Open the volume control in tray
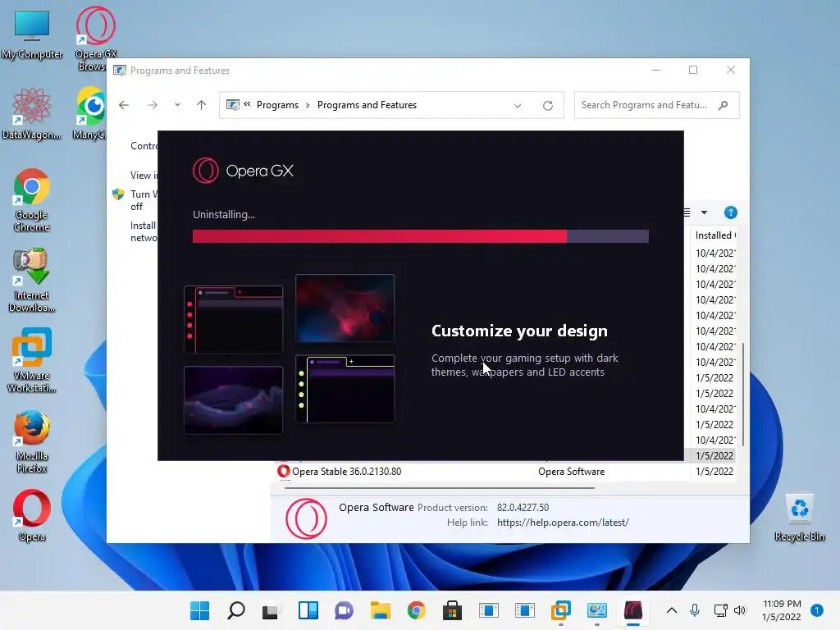840x630 pixels. point(740,610)
